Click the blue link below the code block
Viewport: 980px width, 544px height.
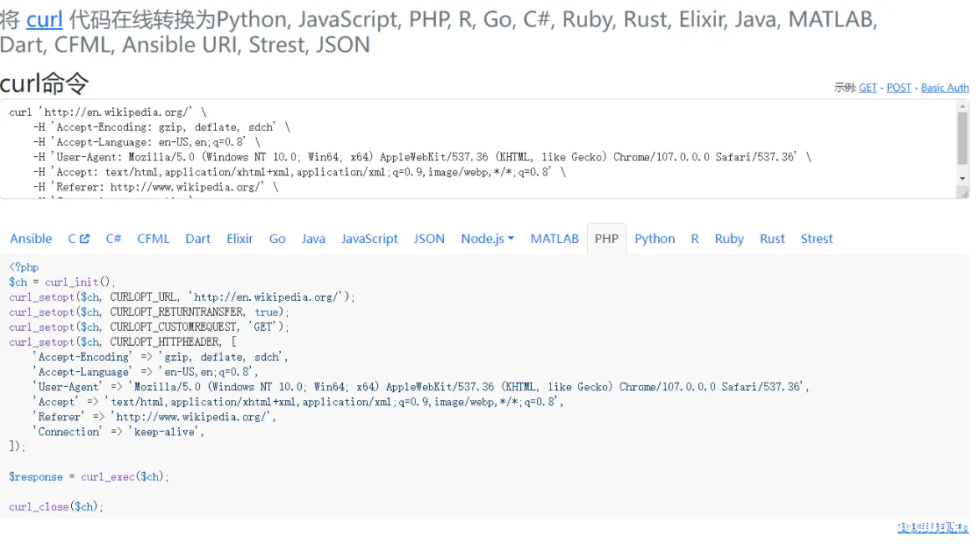[933, 528]
